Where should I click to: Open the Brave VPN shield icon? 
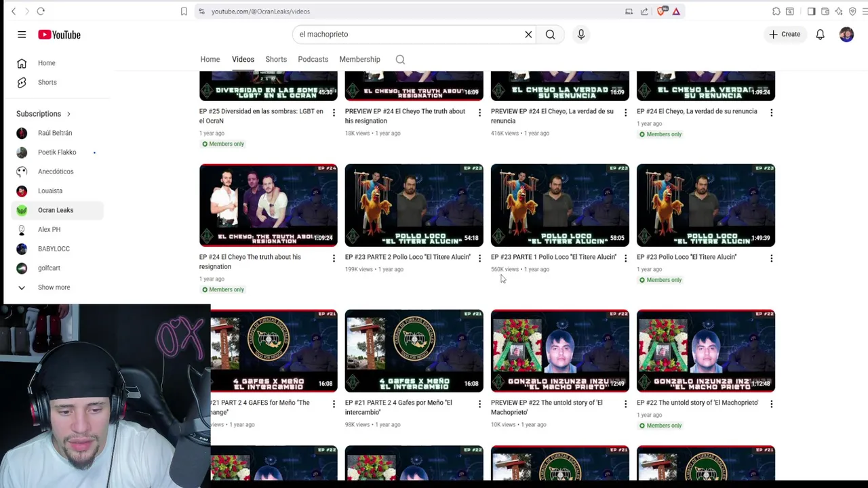852,12
